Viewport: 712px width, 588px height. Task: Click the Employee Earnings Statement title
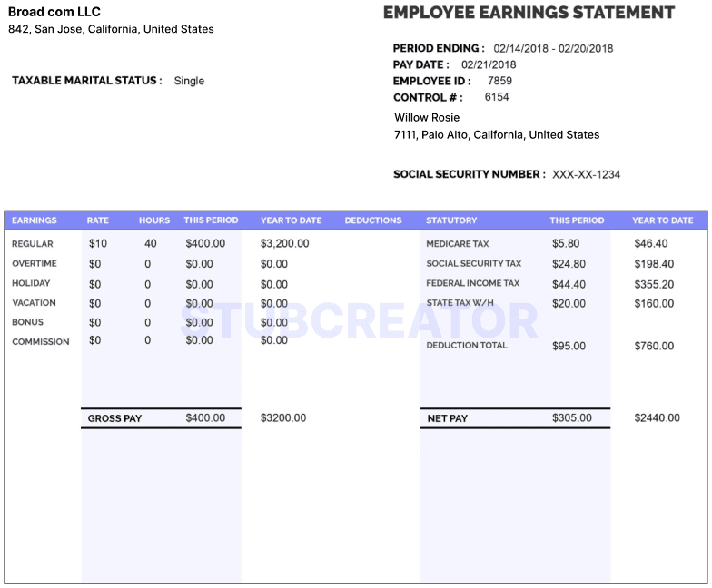529,13
